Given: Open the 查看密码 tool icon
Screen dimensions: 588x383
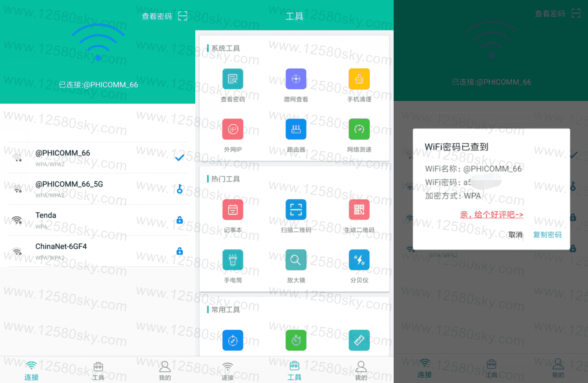Looking at the screenshot, I should point(233,79).
